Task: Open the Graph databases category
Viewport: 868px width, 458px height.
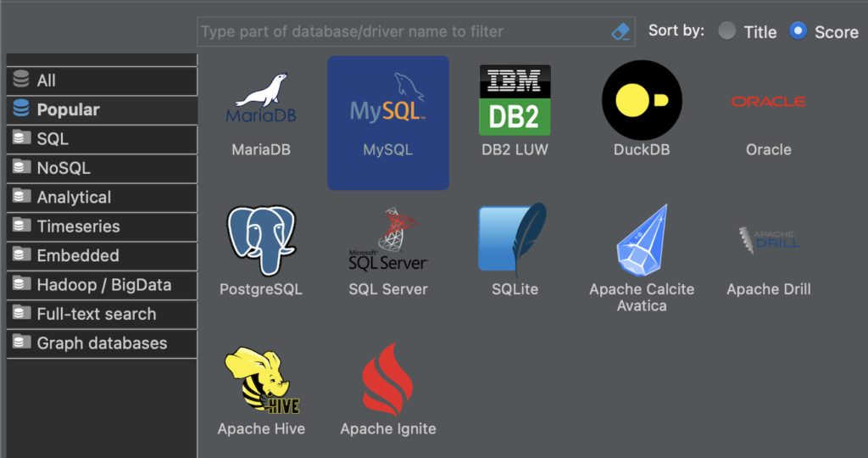Action: coord(102,343)
